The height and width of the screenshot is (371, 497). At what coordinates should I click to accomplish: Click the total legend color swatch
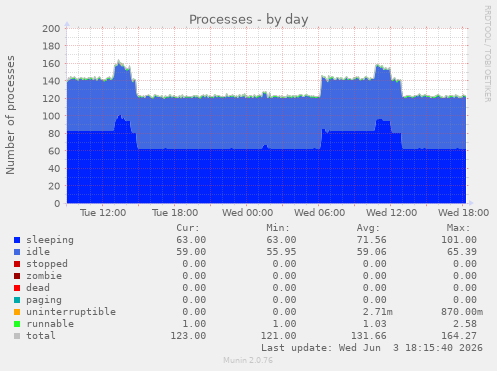click(x=17, y=336)
